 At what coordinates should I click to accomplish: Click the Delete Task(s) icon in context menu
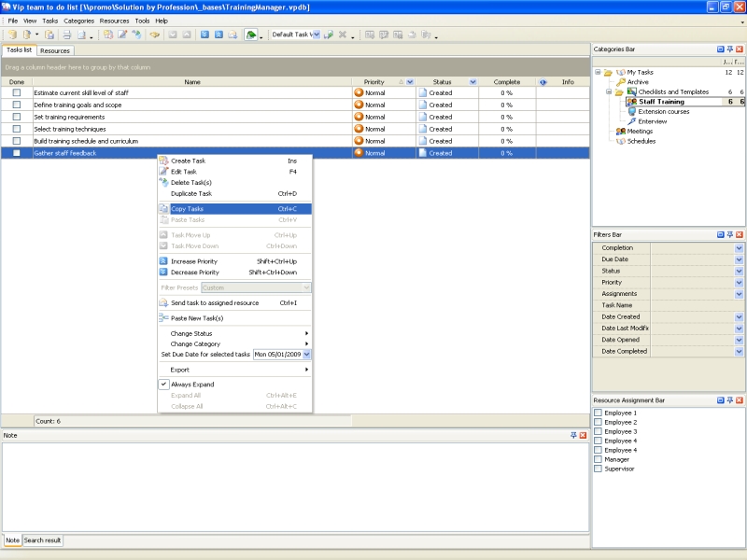coord(163,183)
